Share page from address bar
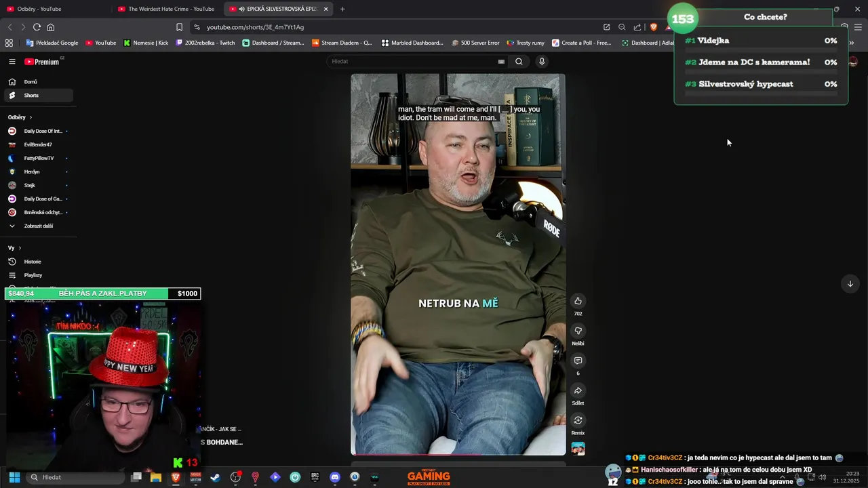This screenshot has height=488, width=868. (x=637, y=27)
